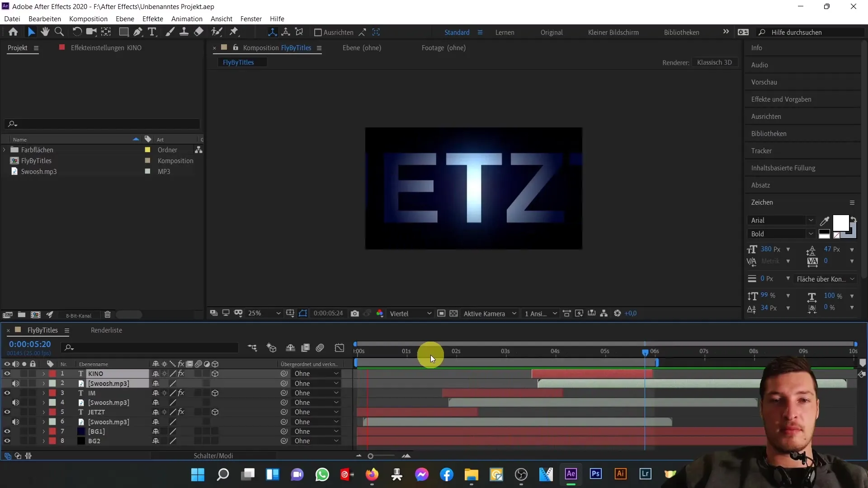Select the Clone Stamp tool
The height and width of the screenshot is (488, 868).
pos(184,32)
